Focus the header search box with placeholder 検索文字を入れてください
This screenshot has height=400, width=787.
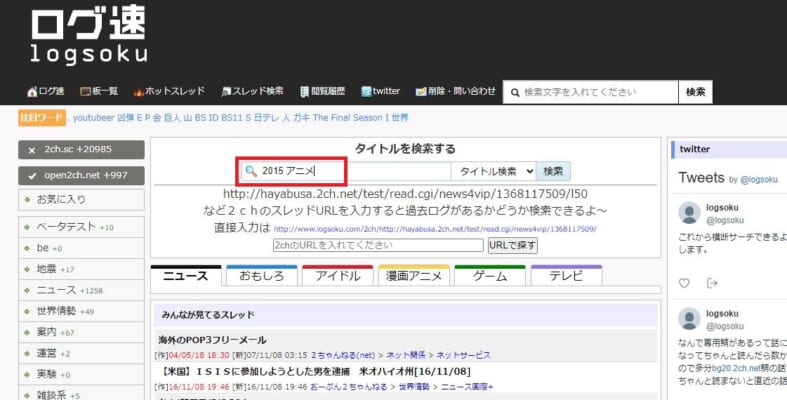tap(590, 92)
